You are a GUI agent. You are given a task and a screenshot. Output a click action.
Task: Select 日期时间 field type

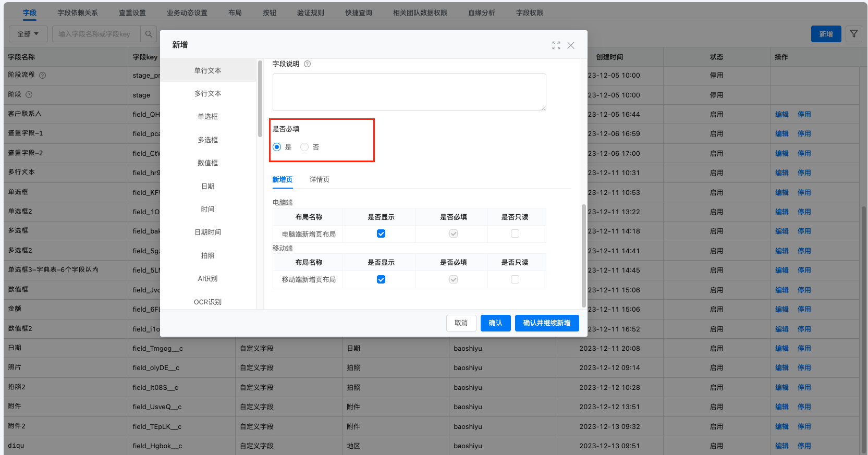pos(208,232)
